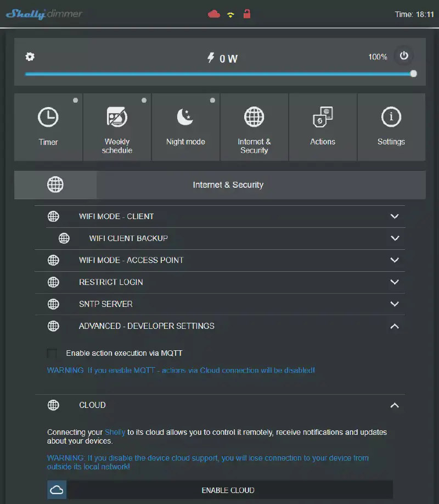Screen dimensions: 439x504
Task: Open the Internet & Security tab header
Action: [228, 184]
